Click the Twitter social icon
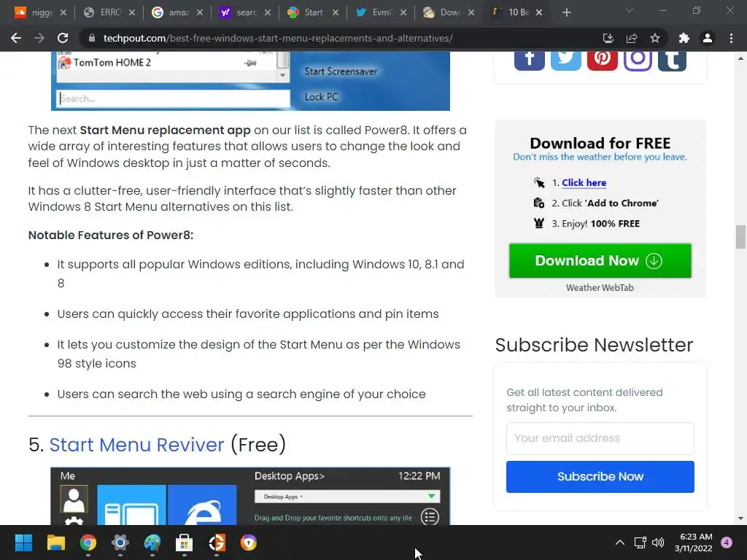 point(566,60)
